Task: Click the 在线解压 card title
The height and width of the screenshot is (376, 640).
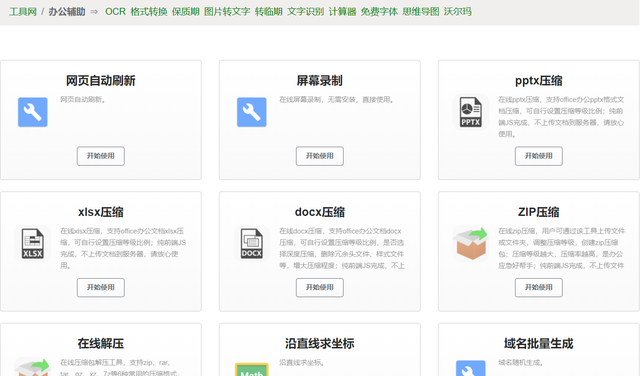Action: pos(101,343)
